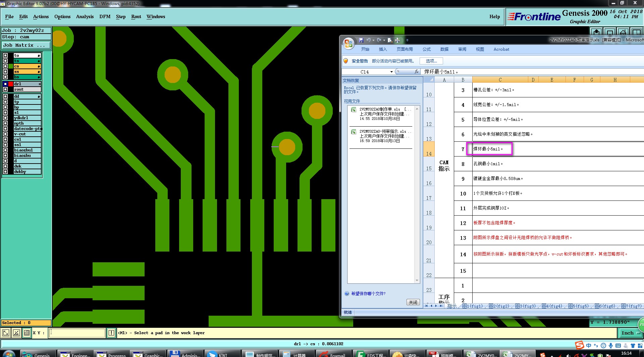Click the insert function fx icon
This screenshot has width=644, height=357.
[x=417, y=72]
